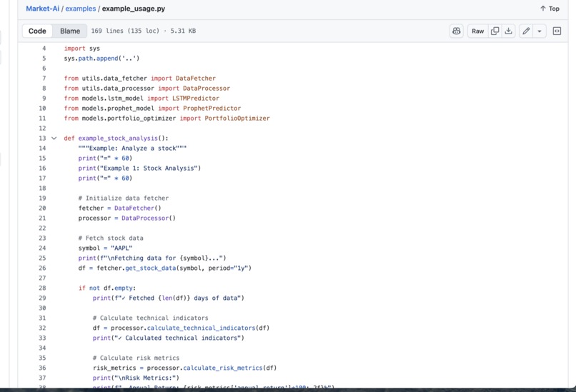Click the 'Initialize data fetcher' comment
The image size is (576, 392).
pos(124,198)
